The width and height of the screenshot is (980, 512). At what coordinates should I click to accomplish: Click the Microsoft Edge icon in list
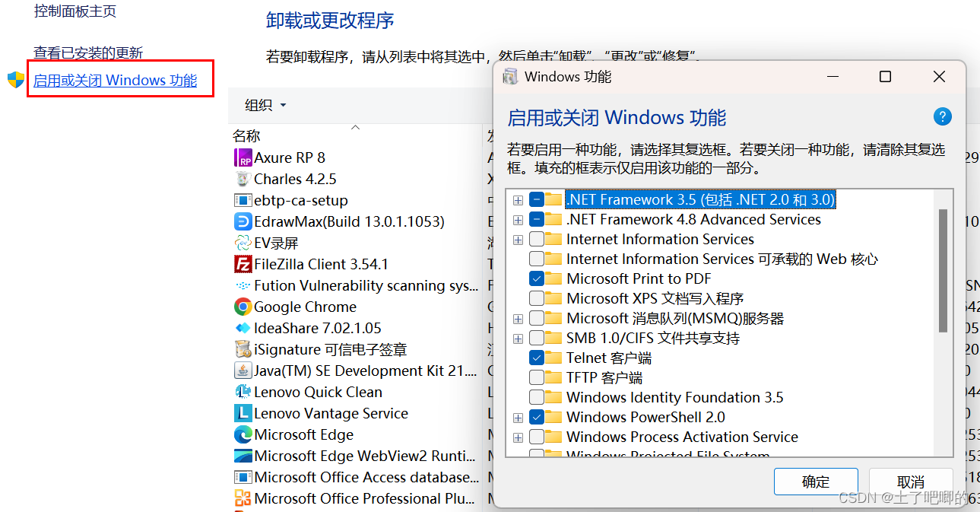(243, 434)
